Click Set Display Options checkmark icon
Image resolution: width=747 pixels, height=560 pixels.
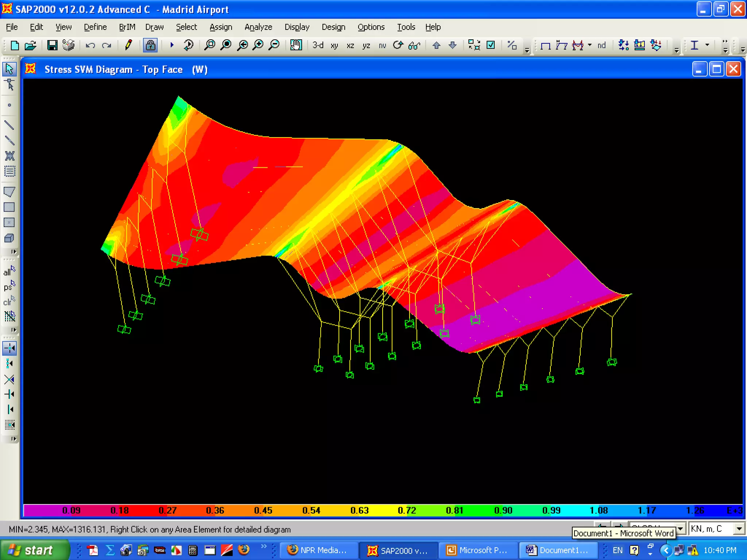tap(491, 45)
